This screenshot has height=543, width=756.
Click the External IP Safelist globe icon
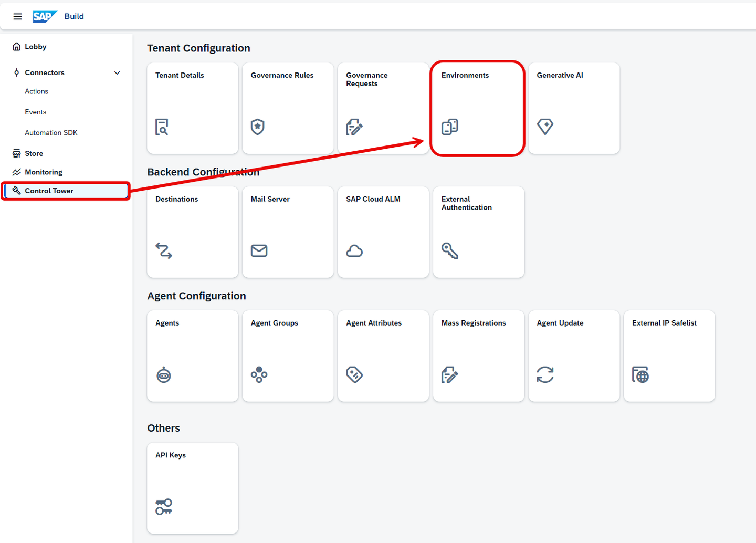coord(640,375)
